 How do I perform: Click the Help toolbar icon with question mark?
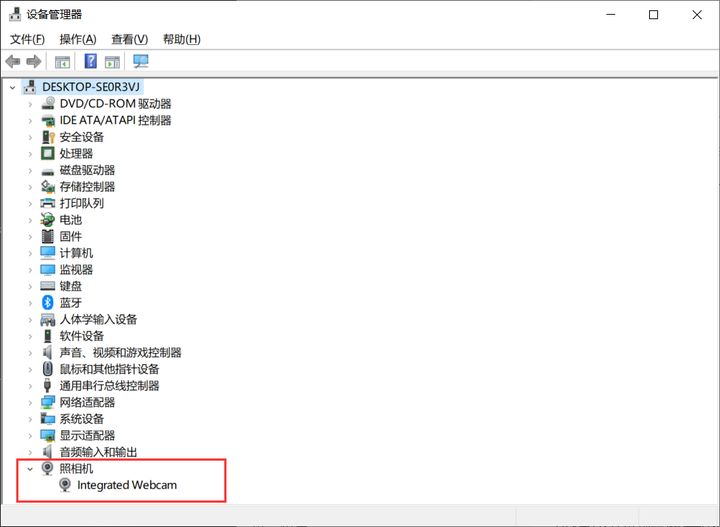coord(90,62)
